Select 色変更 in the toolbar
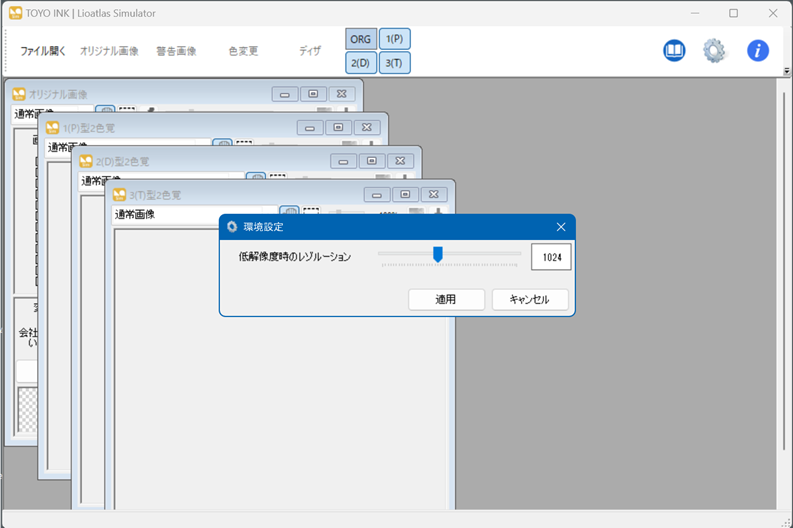793x528 pixels. click(243, 51)
